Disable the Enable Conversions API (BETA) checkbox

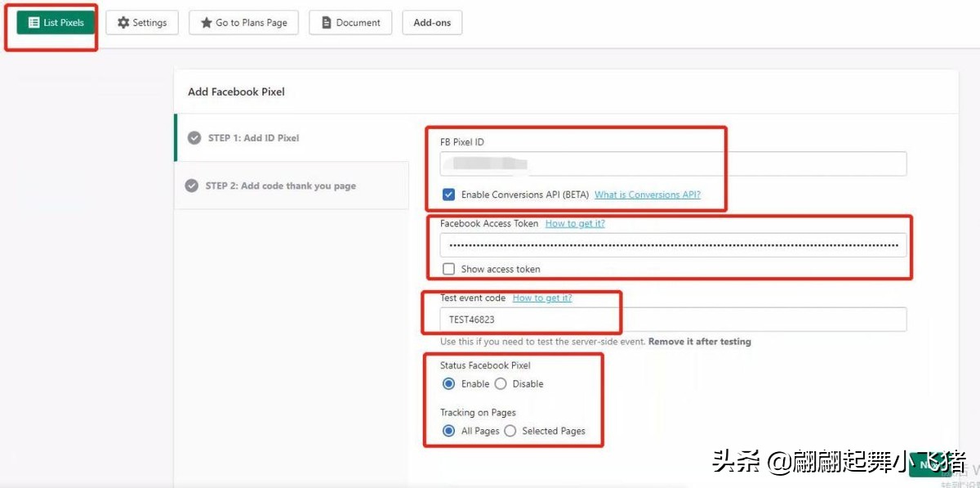point(448,195)
